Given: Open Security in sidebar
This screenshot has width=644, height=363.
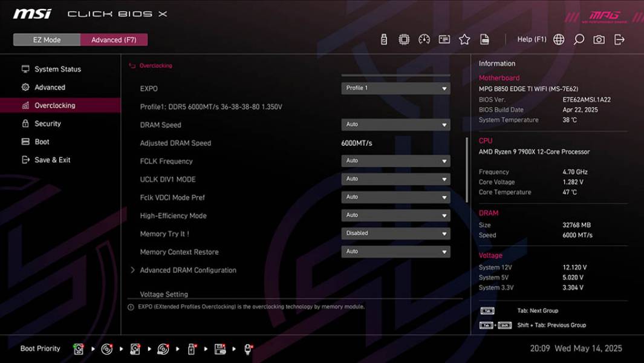Looking at the screenshot, I should click(x=60, y=123).
